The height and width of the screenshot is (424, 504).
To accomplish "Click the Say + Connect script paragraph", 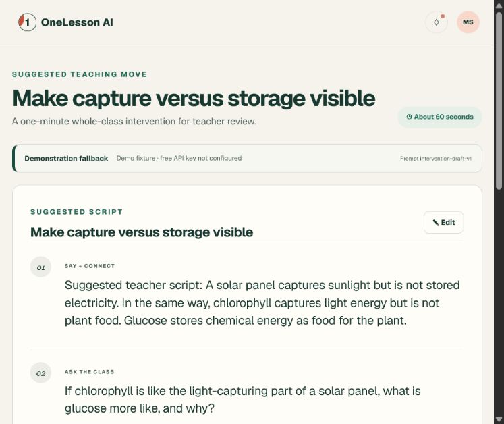I will (262, 302).
